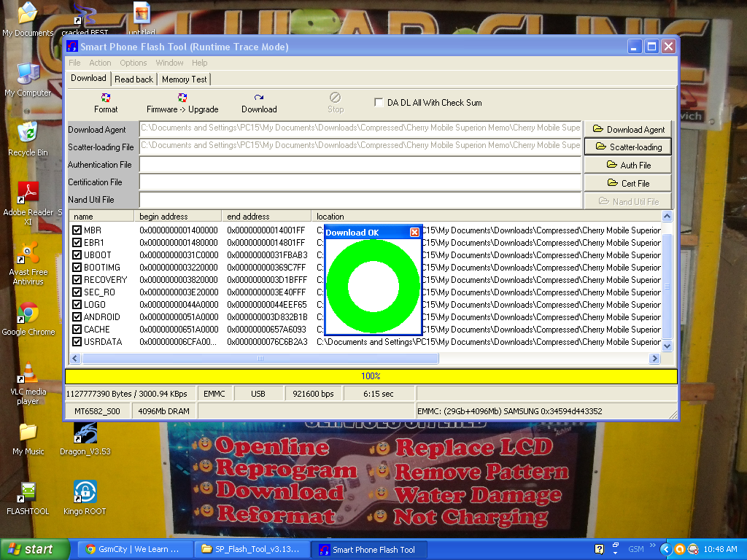
Task: Uncheck the RECOVERY partition checkbox
Action: [77, 279]
